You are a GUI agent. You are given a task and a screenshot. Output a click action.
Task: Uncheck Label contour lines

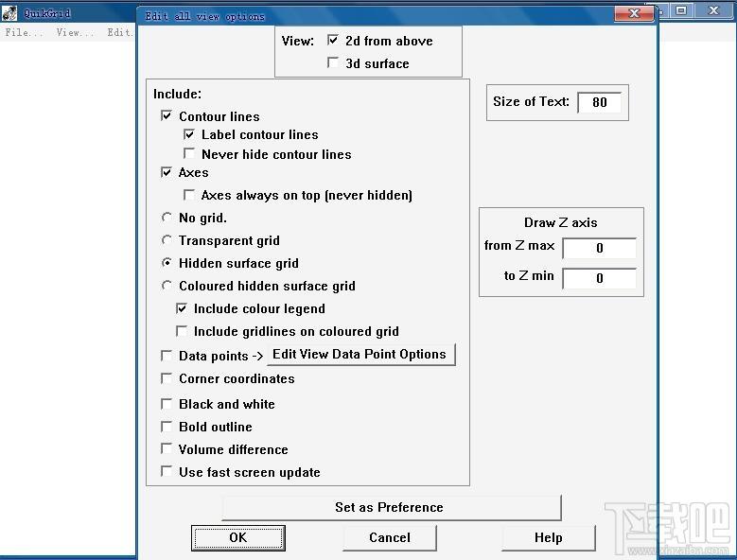189,134
